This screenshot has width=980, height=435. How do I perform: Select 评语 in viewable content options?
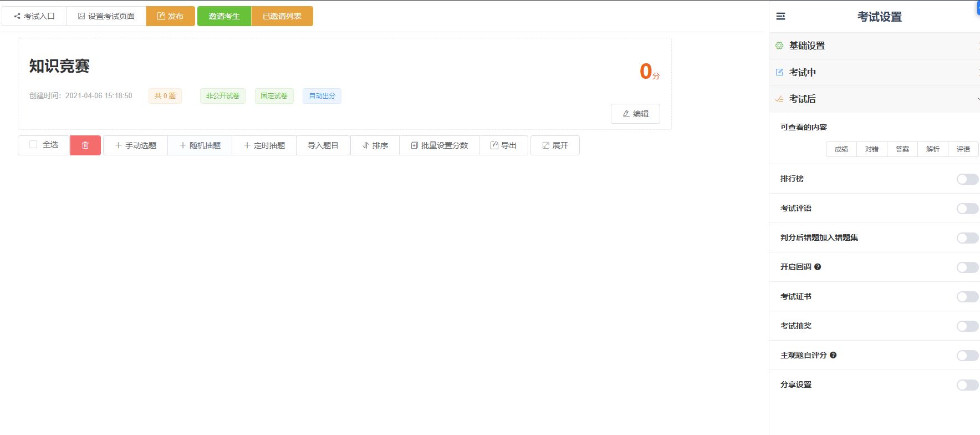[963, 149]
